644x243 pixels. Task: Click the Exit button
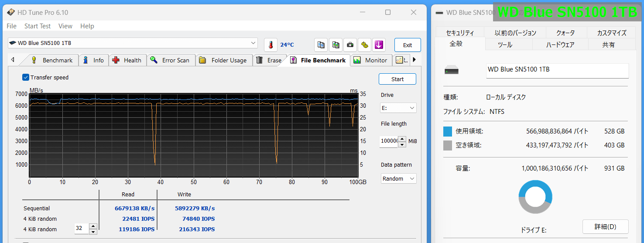[x=408, y=45]
